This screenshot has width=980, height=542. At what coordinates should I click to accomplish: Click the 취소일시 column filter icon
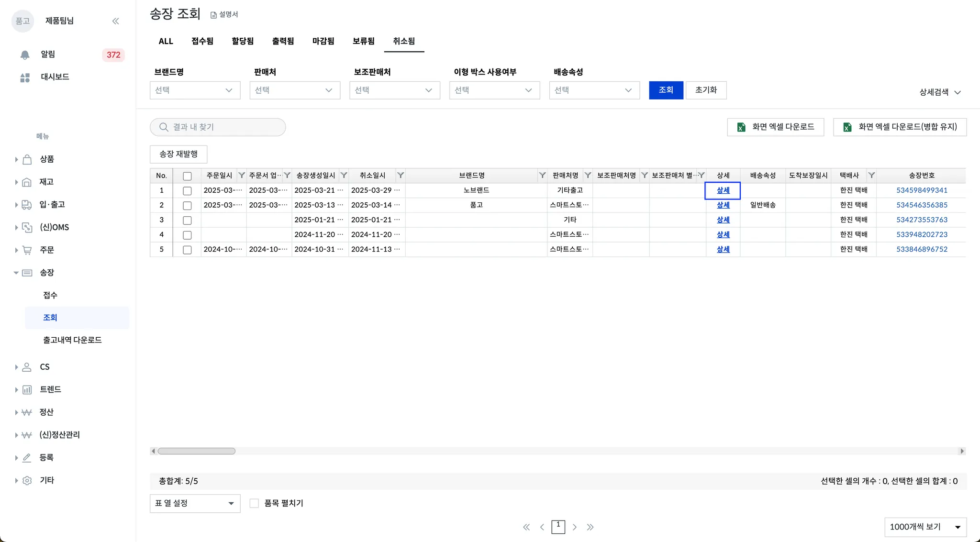401,176
